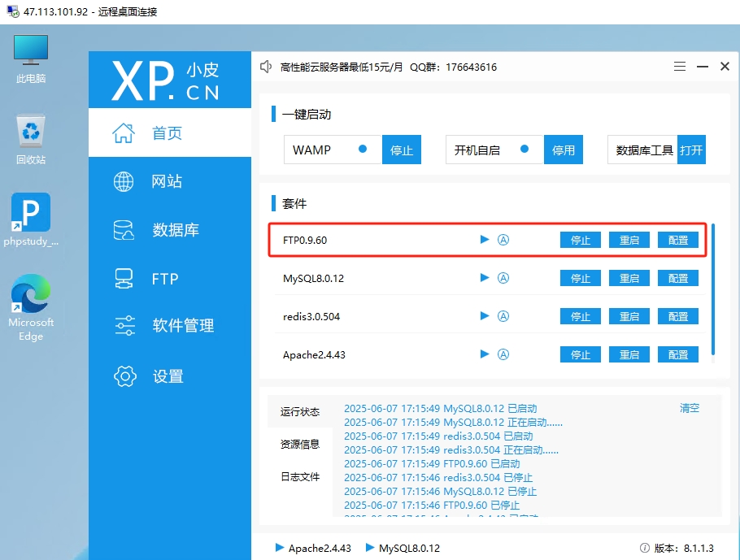Switch to 日志文件 tab
This screenshot has width=740, height=560.
pyautogui.click(x=300, y=476)
